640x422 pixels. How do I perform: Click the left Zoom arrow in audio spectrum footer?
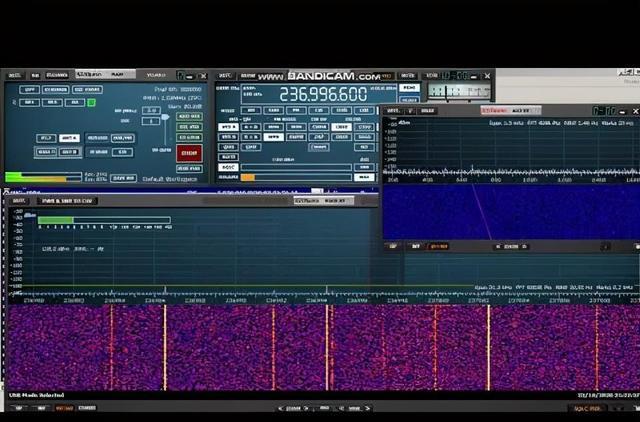click(x=498, y=247)
